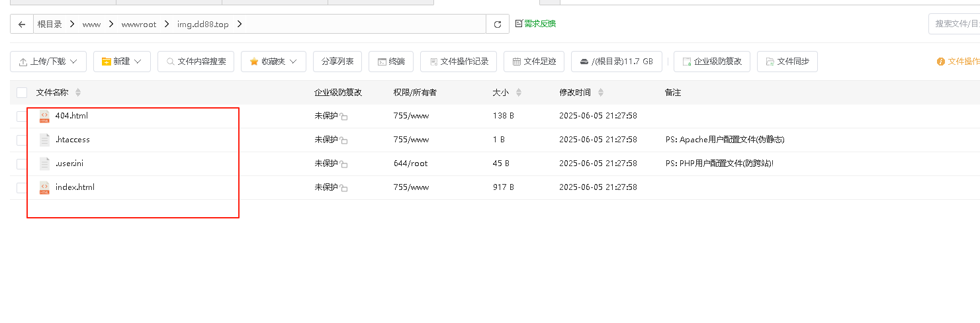Check the 404.html row checkbox
This screenshot has height=323, width=980.
[22, 116]
